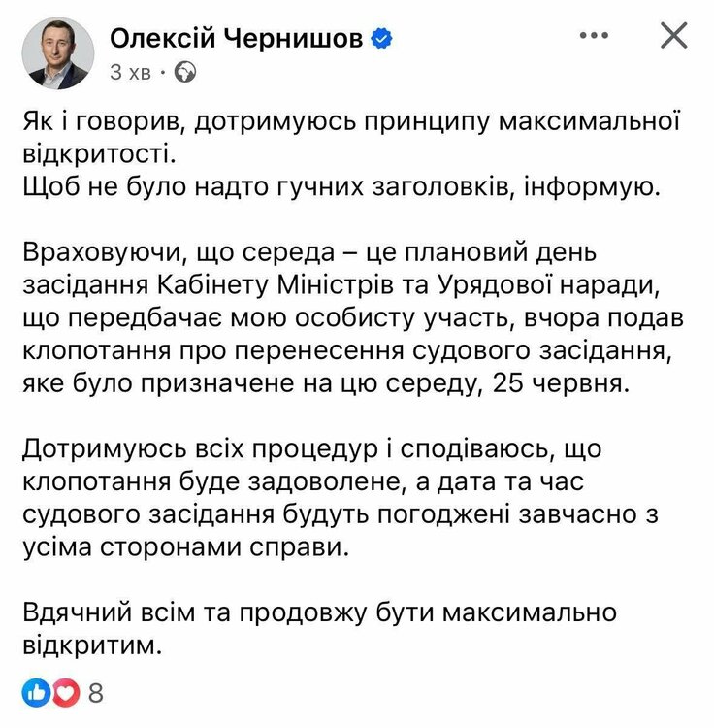Show who reacted via the count 8
The image size is (714, 728).
point(95,693)
